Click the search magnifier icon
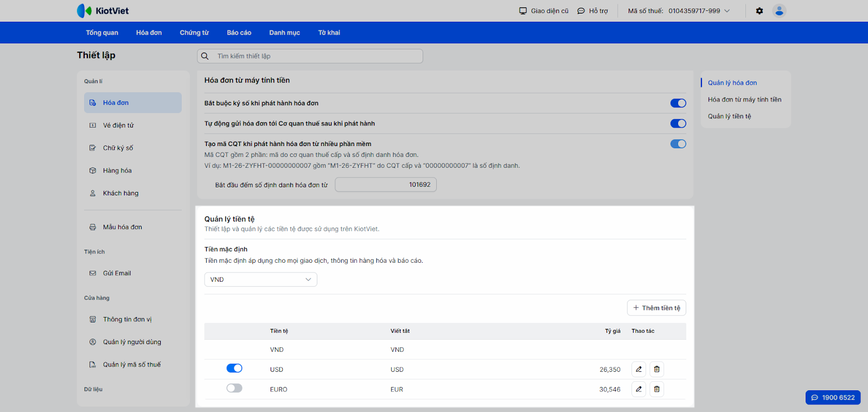Viewport: 868px width, 412px height. click(x=205, y=56)
